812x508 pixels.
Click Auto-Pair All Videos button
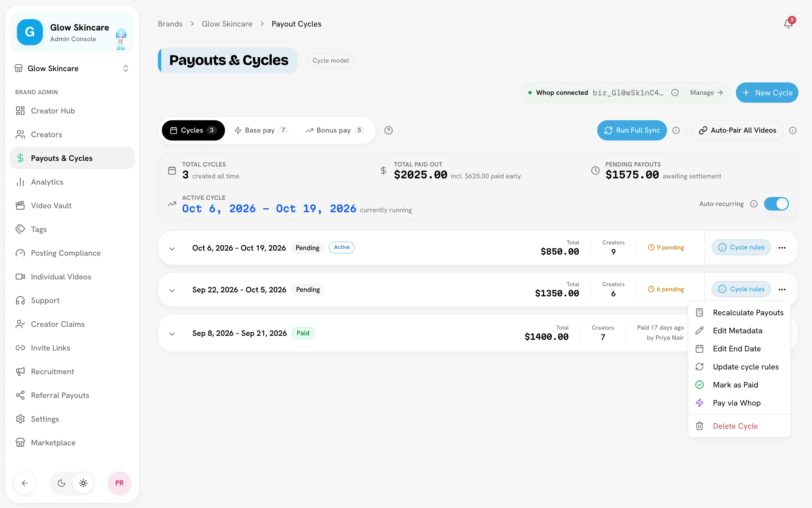coord(738,130)
